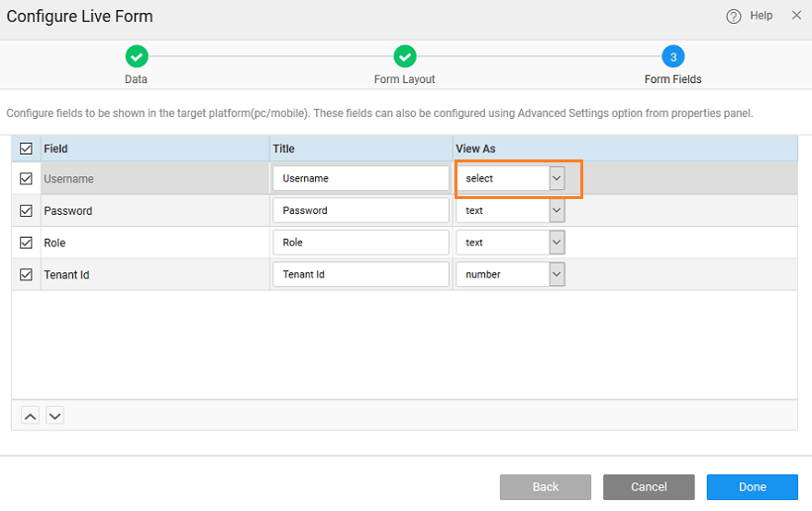
Task: Click the Help question mark icon
Action: (734, 17)
